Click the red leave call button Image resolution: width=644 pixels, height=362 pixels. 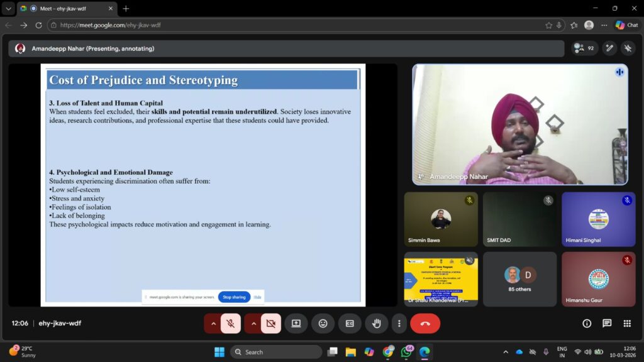point(425,323)
